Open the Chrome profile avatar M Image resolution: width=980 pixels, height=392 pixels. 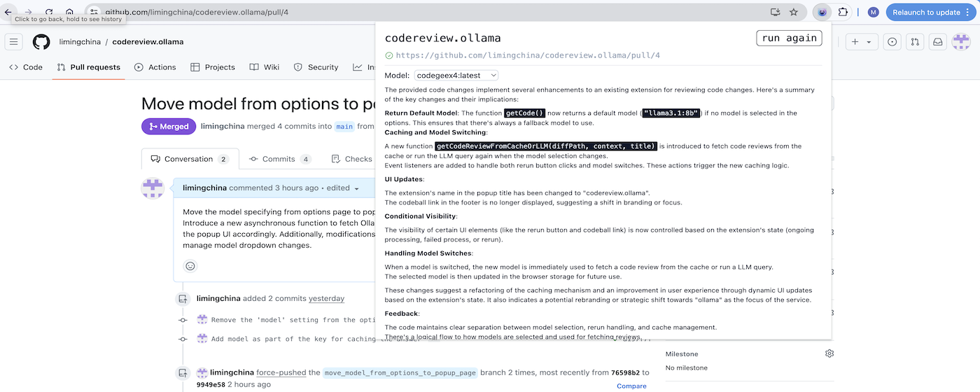click(x=873, y=12)
